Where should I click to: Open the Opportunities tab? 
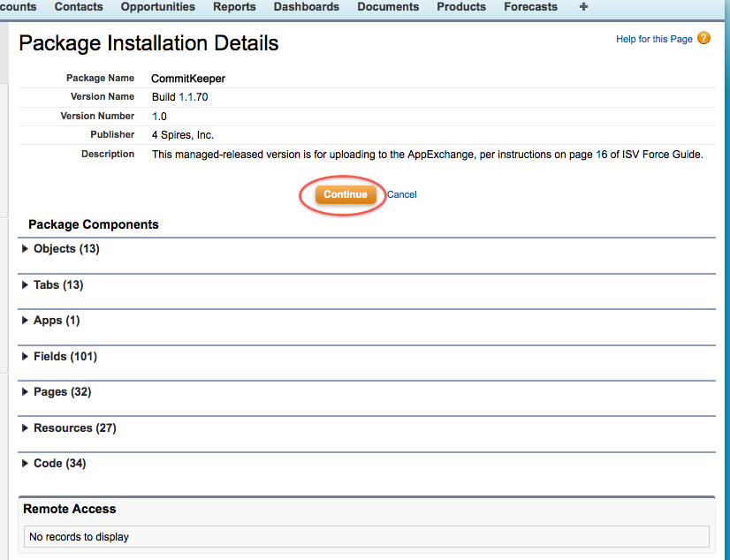(158, 7)
